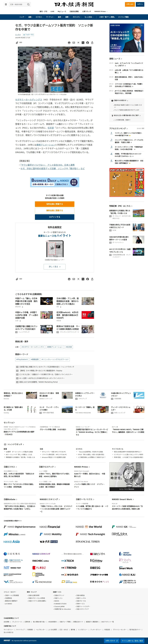Open the NIKKEI Asia logo link

(x=12, y=542)
